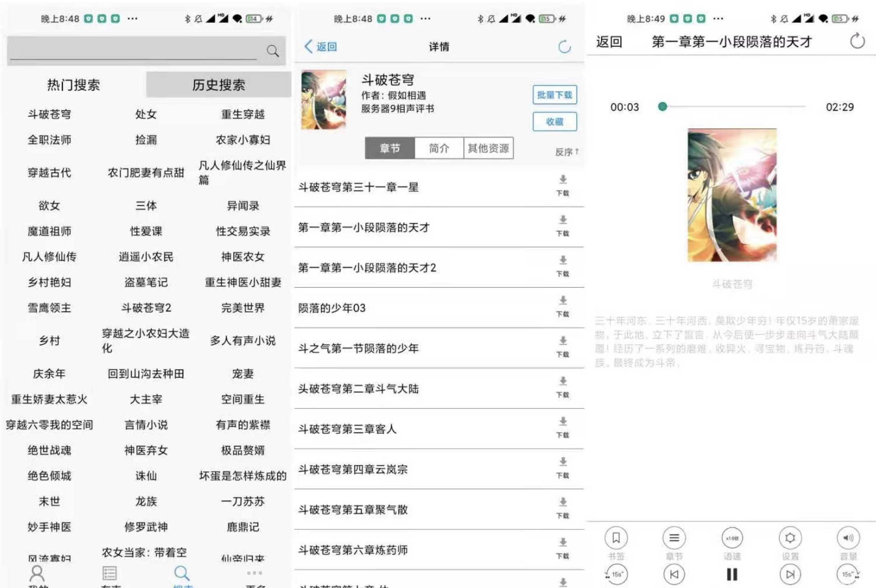Toggle 反序 chapter sort order

567,152
